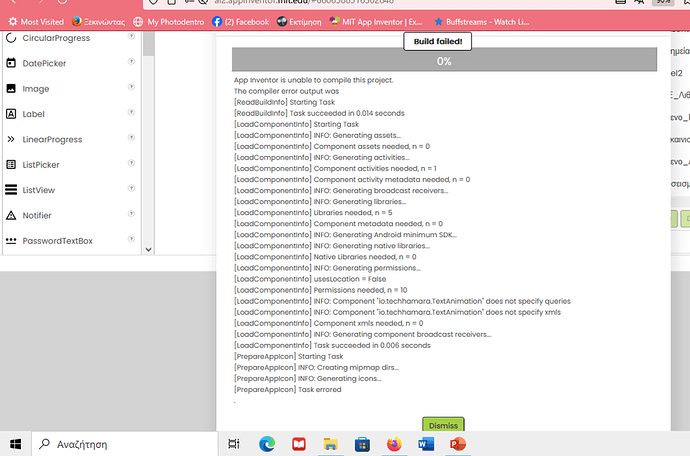690x456 pixels.
Task: Open Microsoft Store from taskbar
Action: point(362,444)
